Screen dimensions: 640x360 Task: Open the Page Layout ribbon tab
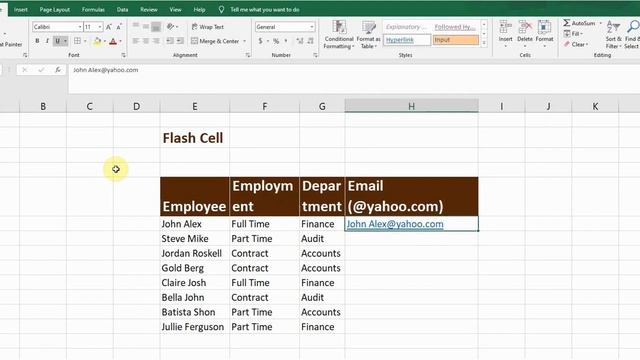click(55, 9)
